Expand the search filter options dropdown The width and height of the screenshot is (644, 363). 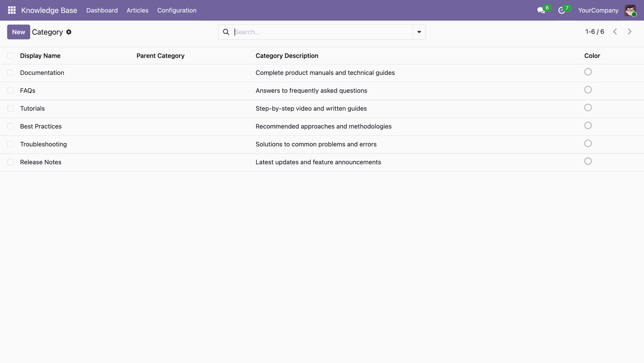[419, 32]
